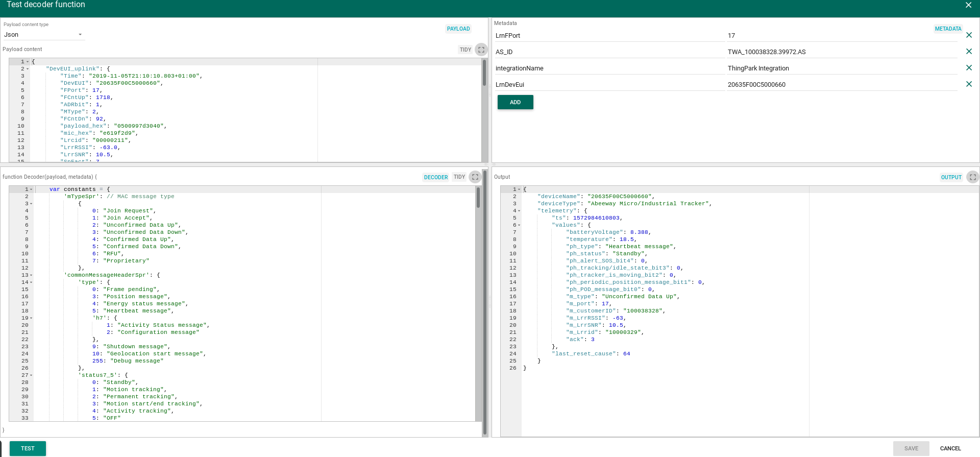
Task: Click "m_customerID" line in output
Action: click(x=616, y=311)
